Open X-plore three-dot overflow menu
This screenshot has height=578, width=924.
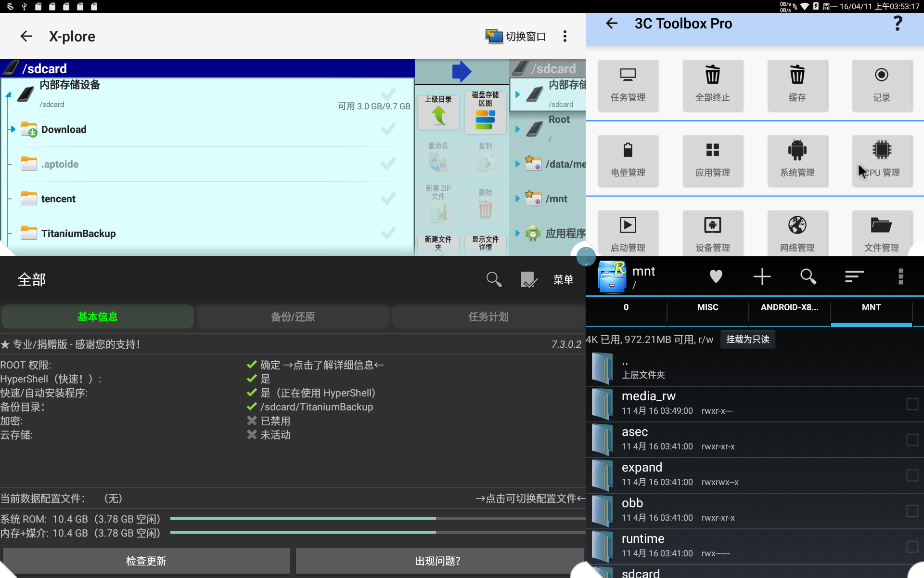pyautogui.click(x=565, y=37)
